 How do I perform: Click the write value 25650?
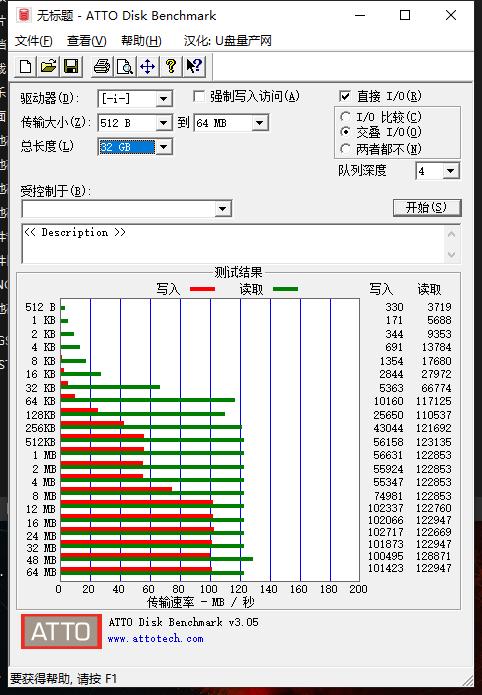[388, 415]
